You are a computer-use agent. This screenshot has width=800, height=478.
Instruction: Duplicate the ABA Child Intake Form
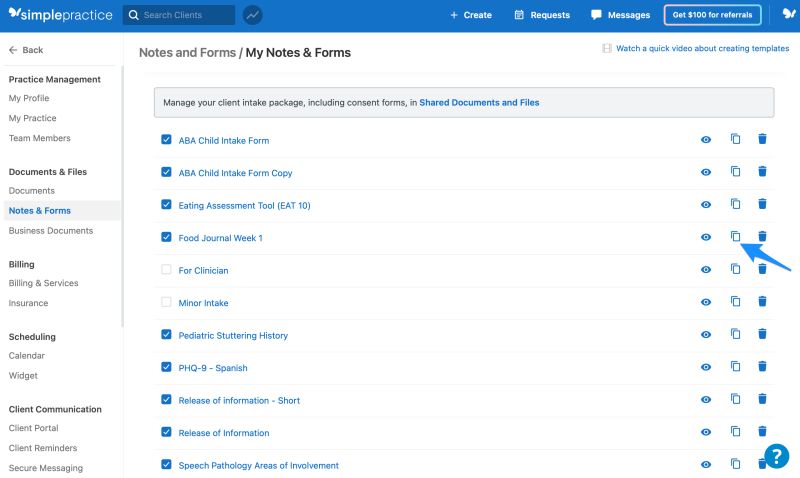click(x=735, y=139)
